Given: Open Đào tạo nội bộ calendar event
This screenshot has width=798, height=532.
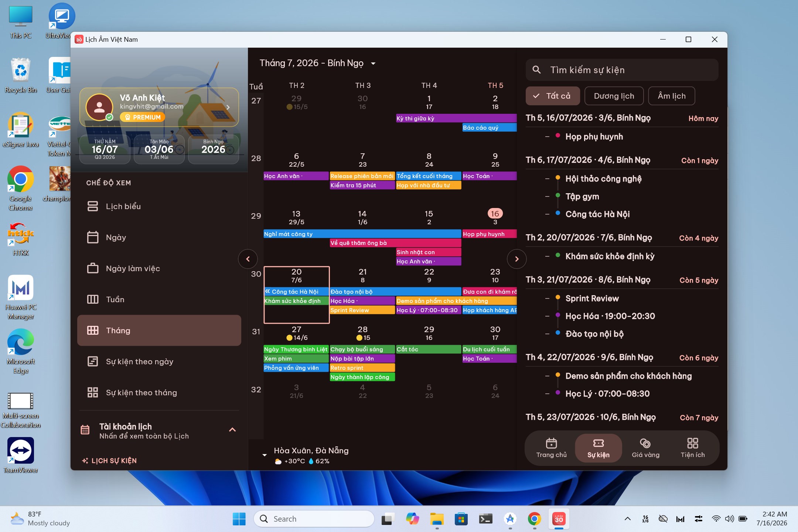Looking at the screenshot, I should pyautogui.click(x=395, y=291).
